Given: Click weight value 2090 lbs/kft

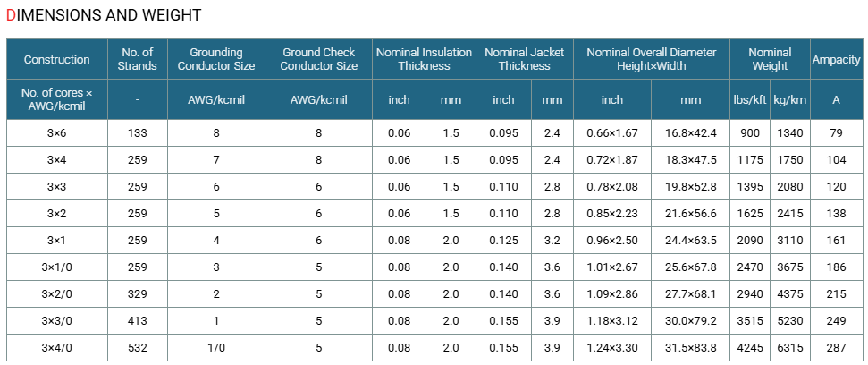Looking at the screenshot, I should pyautogui.click(x=750, y=241).
